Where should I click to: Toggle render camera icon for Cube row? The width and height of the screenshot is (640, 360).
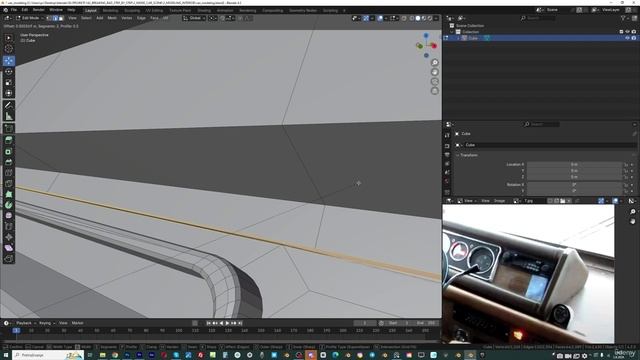[633, 38]
